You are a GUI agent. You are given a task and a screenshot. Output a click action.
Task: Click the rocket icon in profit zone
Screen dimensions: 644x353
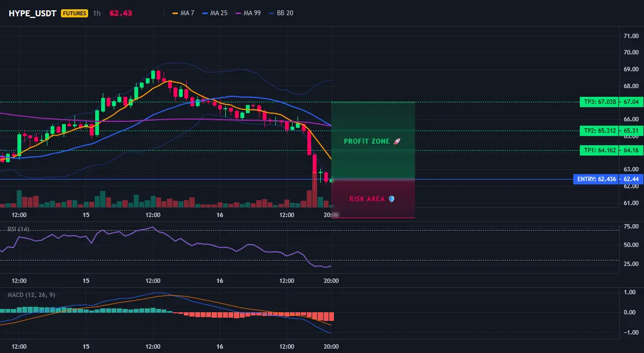click(x=397, y=141)
